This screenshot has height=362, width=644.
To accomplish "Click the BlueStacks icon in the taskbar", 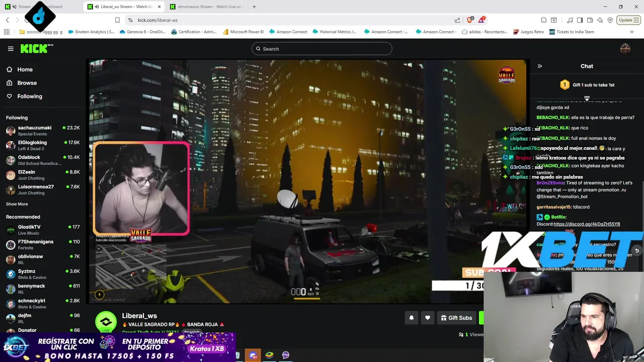I will coord(269,355).
